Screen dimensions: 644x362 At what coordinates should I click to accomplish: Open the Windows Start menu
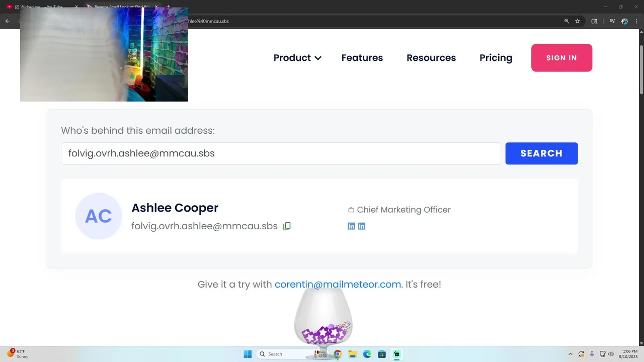(x=248, y=354)
